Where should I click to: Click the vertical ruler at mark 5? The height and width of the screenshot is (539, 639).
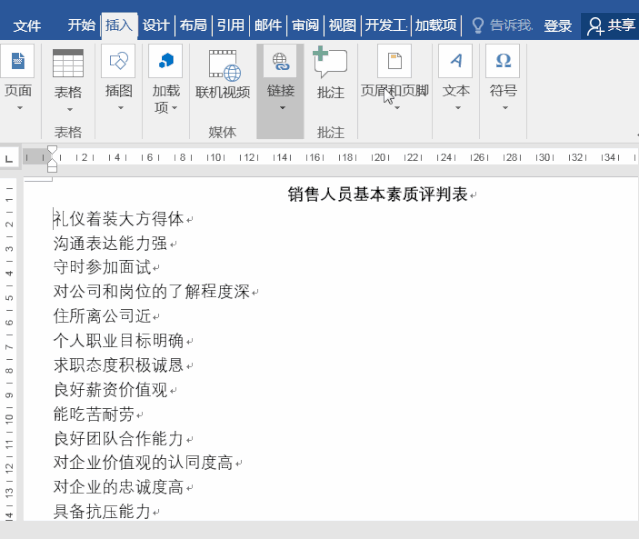(9, 298)
